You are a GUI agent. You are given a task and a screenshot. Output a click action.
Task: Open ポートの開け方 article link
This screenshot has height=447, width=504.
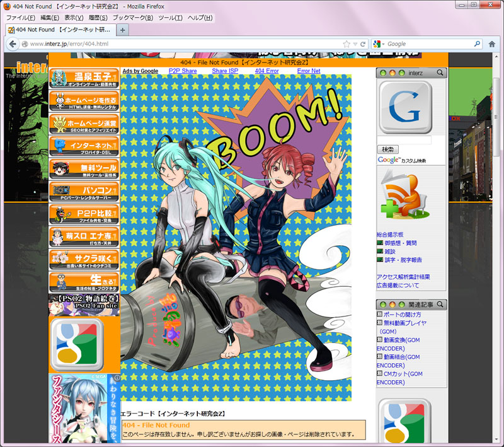coord(402,315)
